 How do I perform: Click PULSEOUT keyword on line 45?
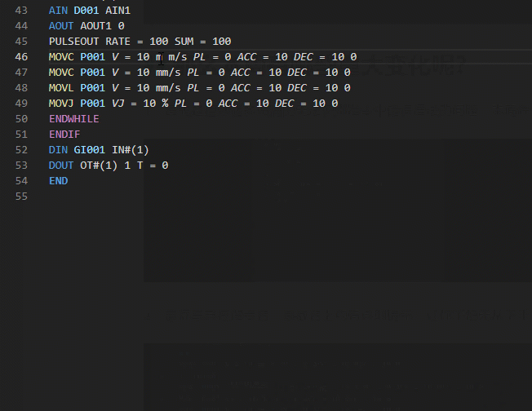pos(73,42)
